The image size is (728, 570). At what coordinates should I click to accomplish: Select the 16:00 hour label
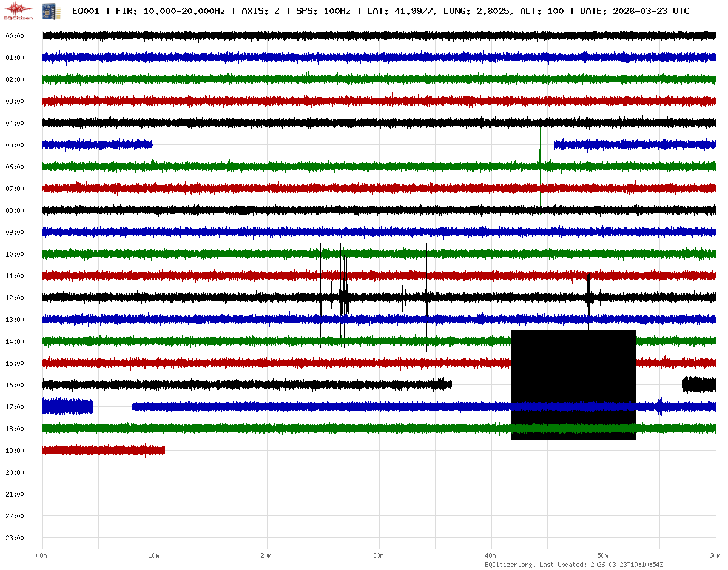pyautogui.click(x=15, y=385)
